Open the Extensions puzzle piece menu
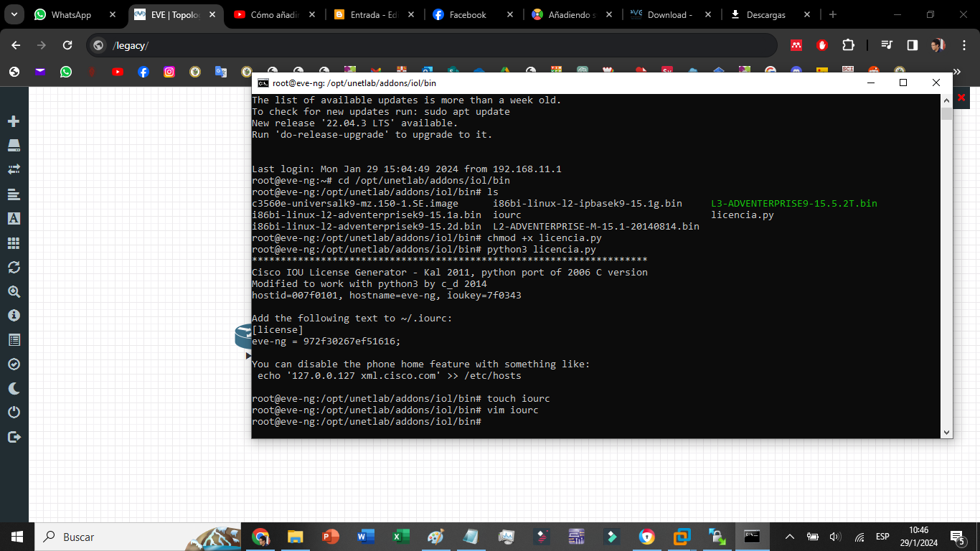The image size is (980, 551). [848, 45]
